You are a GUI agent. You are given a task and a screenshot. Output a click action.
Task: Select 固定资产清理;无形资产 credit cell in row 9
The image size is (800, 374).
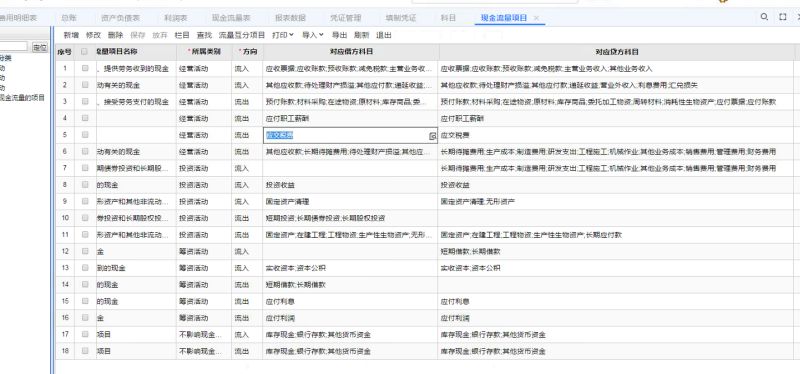tap(616, 202)
